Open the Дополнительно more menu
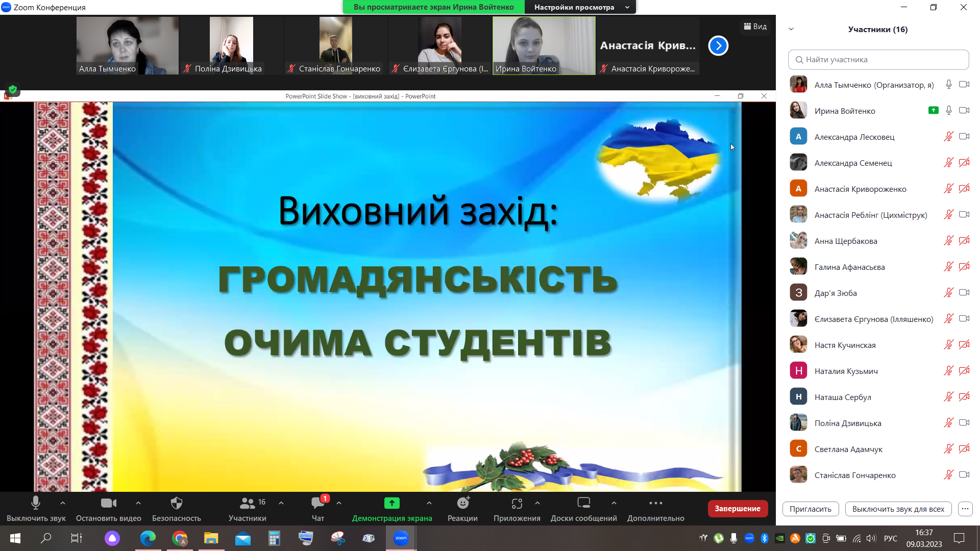The width and height of the screenshot is (980, 551). click(x=655, y=504)
